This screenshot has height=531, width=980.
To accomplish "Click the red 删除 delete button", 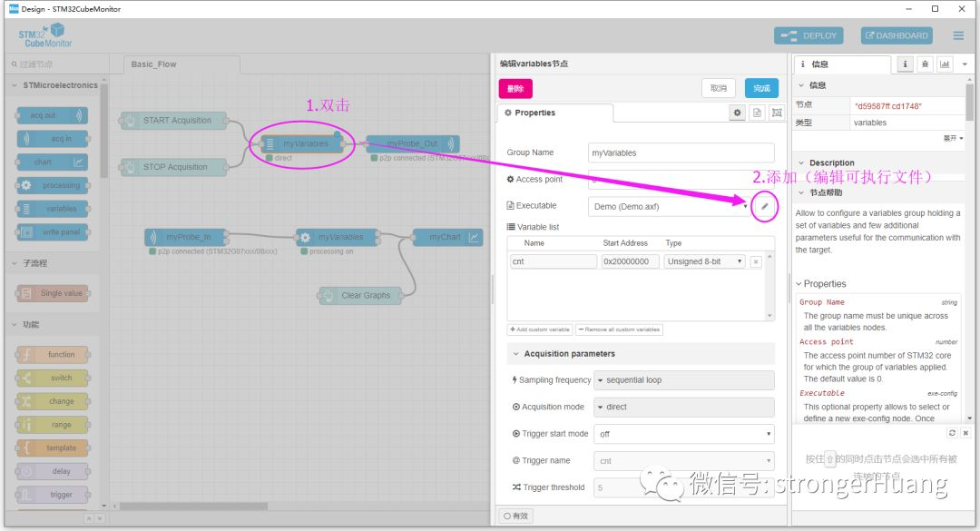I will click(x=515, y=88).
